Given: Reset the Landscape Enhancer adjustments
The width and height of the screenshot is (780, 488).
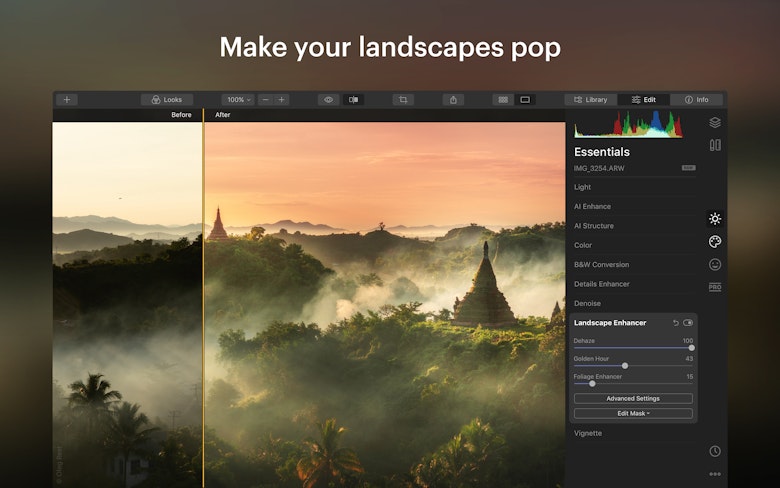Looking at the screenshot, I should click(676, 323).
